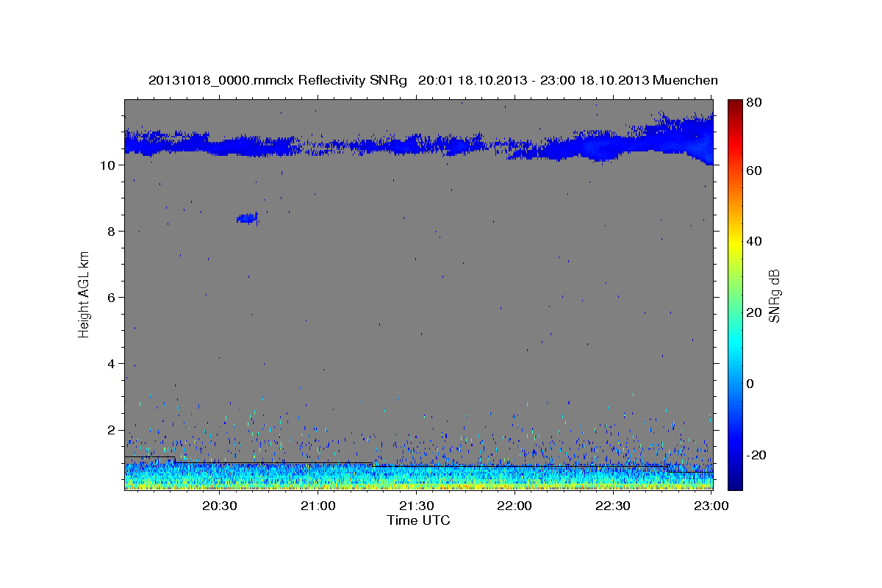This screenshot has width=882, height=588.
Task: Click the 22:30 time tick label
Action: pos(613,506)
